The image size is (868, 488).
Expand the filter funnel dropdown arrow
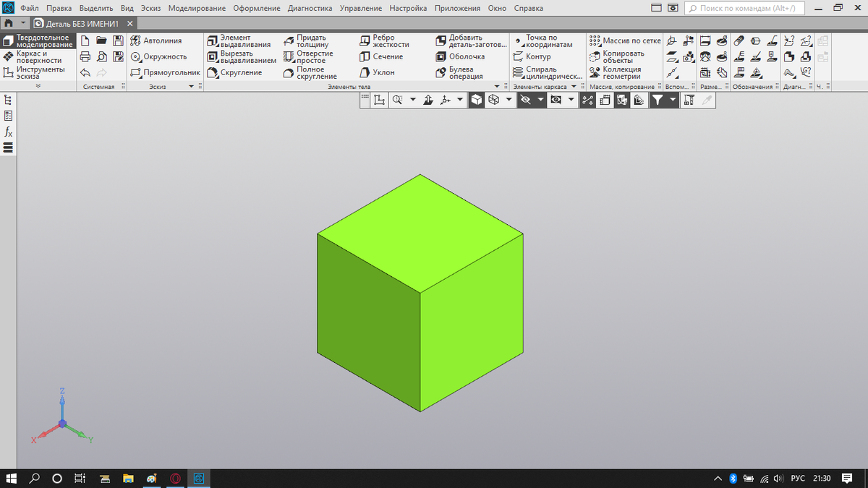[x=673, y=100]
